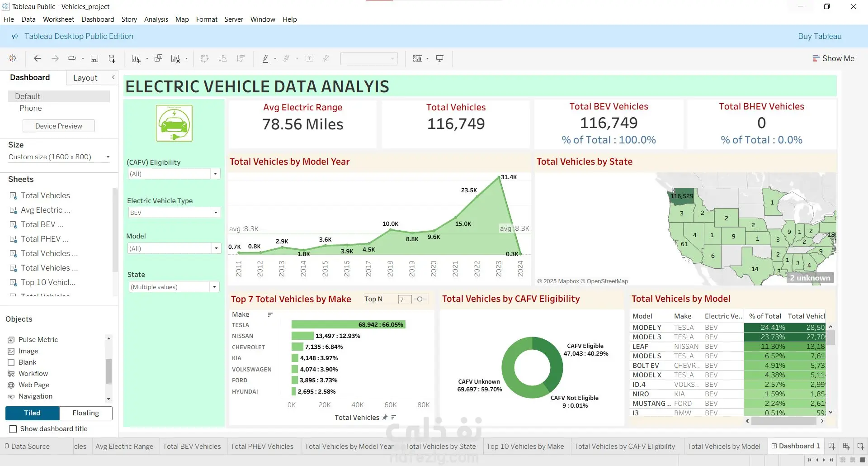The height and width of the screenshot is (466, 868).
Task: Jump to the last sheet tab
Action: click(x=831, y=460)
